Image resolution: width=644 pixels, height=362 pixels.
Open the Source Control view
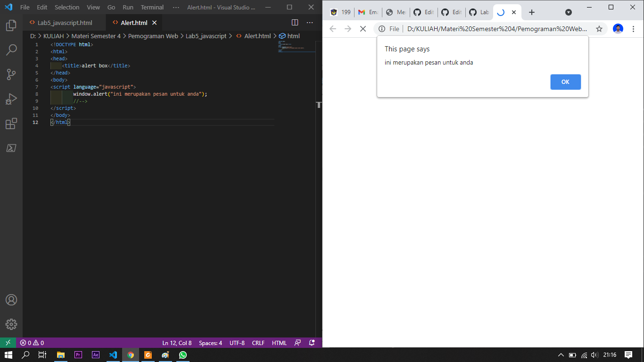[11, 74]
